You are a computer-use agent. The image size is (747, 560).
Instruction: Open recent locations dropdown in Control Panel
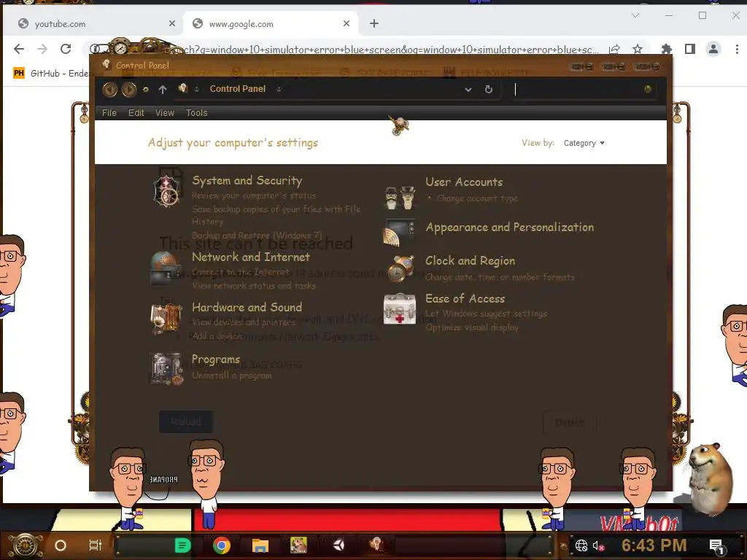tap(146, 89)
